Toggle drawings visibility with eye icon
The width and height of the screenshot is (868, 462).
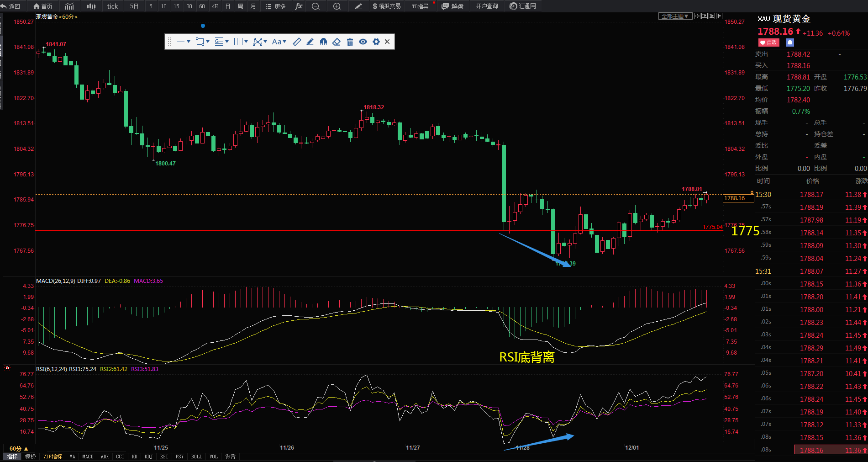point(363,42)
